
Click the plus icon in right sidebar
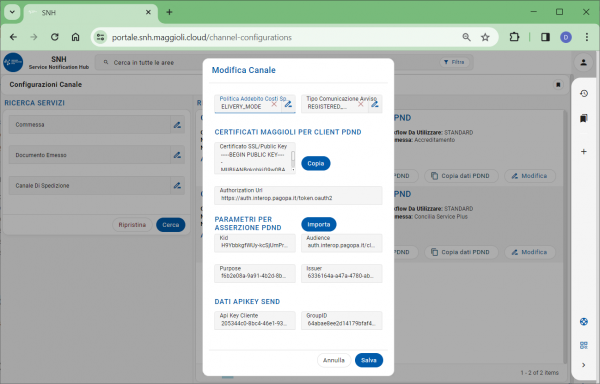(584, 151)
